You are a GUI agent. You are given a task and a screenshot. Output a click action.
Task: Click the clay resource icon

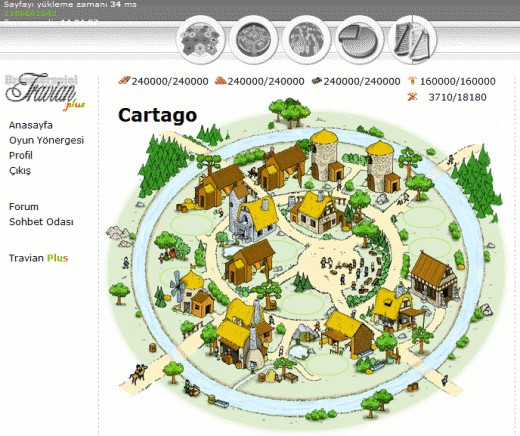click(x=220, y=80)
